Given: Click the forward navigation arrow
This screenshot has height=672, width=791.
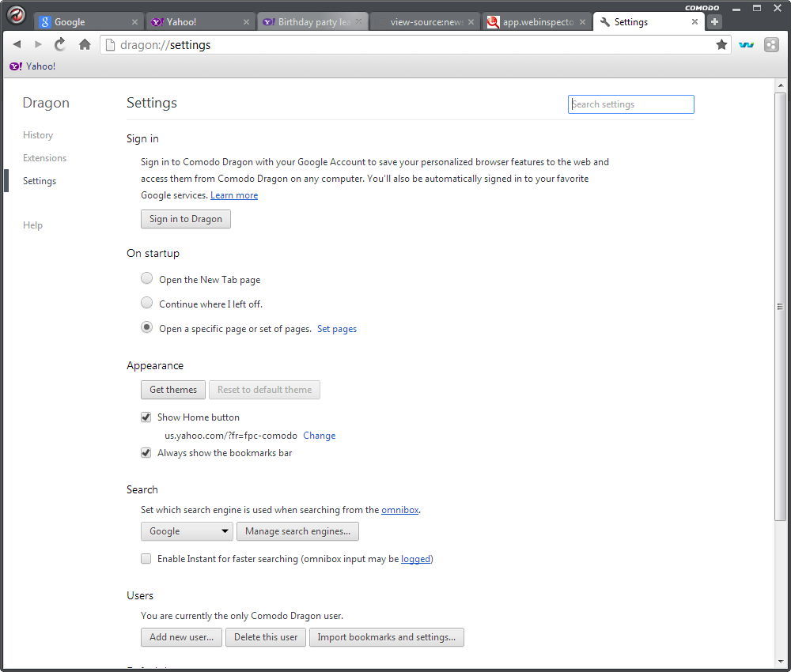Looking at the screenshot, I should (x=37, y=44).
